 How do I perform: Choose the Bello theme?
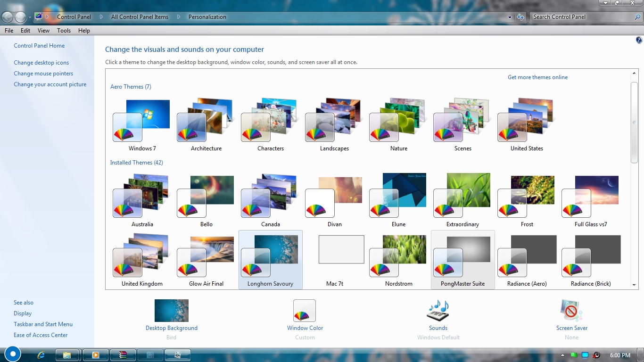click(x=206, y=200)
